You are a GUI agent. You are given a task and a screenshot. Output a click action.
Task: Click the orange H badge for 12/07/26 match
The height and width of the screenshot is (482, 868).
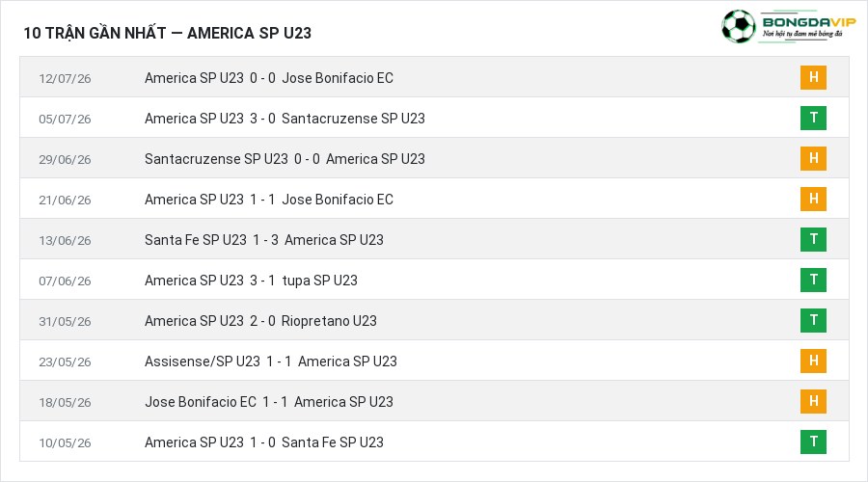(x=813, y=77)
